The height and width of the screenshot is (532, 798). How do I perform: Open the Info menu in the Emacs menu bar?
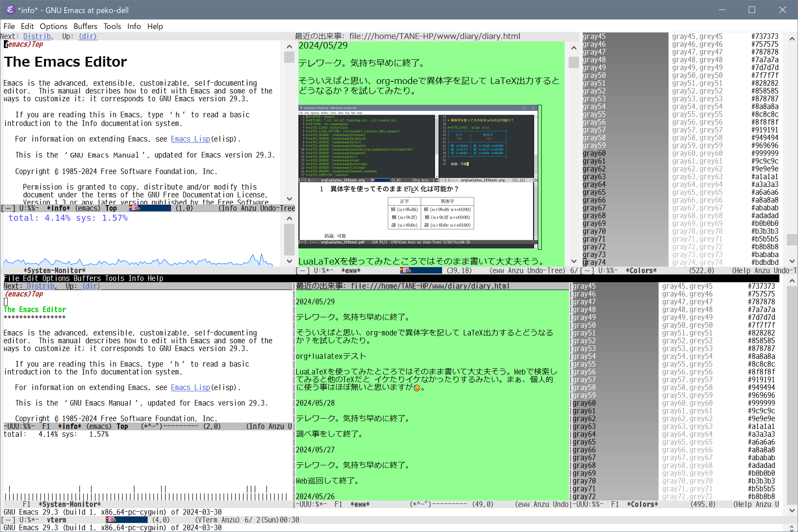[134, 26]
